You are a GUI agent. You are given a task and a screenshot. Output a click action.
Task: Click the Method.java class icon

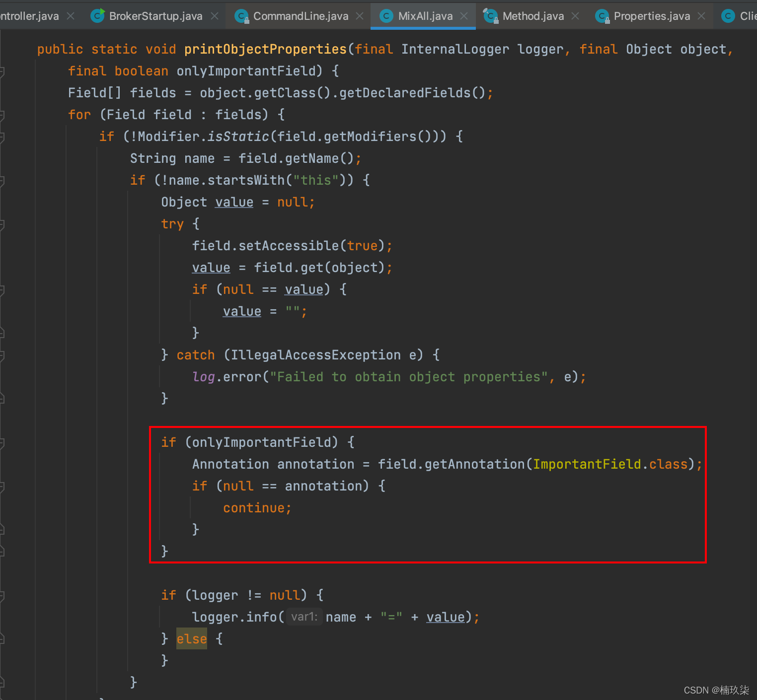pos(491,16)
